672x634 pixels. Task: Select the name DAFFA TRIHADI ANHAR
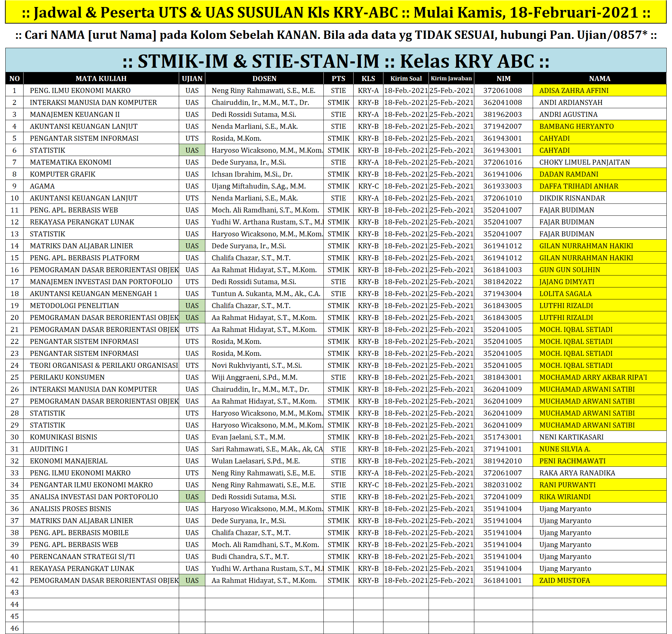(x=579, y=186)
